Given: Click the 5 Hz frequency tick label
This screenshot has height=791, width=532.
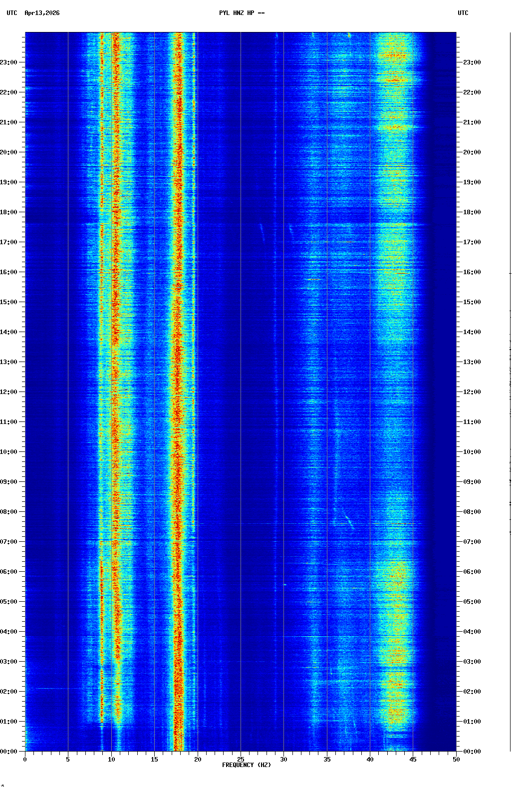Looking at the screenshot, I should coord(68,760).
